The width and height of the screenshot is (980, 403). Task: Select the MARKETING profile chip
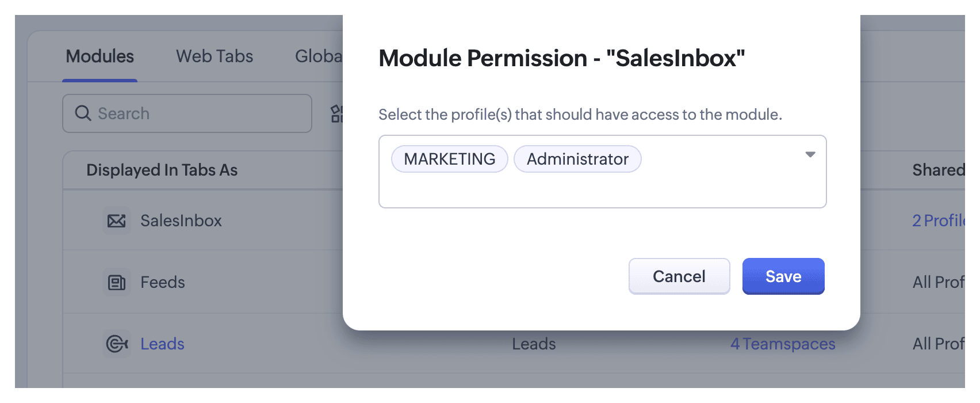[449, 159]
